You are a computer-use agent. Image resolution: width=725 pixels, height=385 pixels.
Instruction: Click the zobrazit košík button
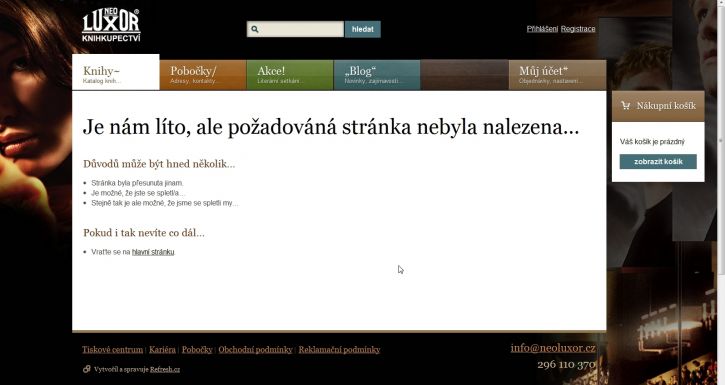[x=658, y=162]
